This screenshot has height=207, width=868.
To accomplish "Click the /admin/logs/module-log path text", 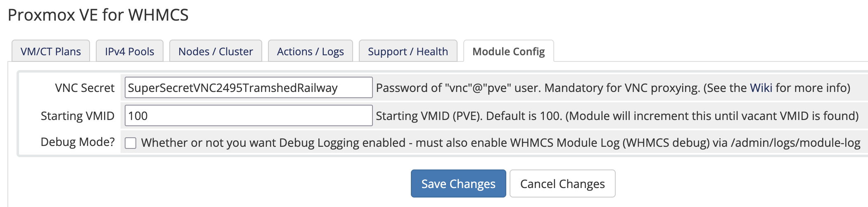I will point(795,143).
